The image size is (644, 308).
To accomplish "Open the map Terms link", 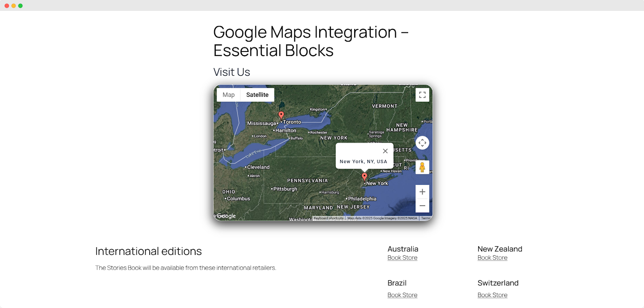I will (426, 218).
